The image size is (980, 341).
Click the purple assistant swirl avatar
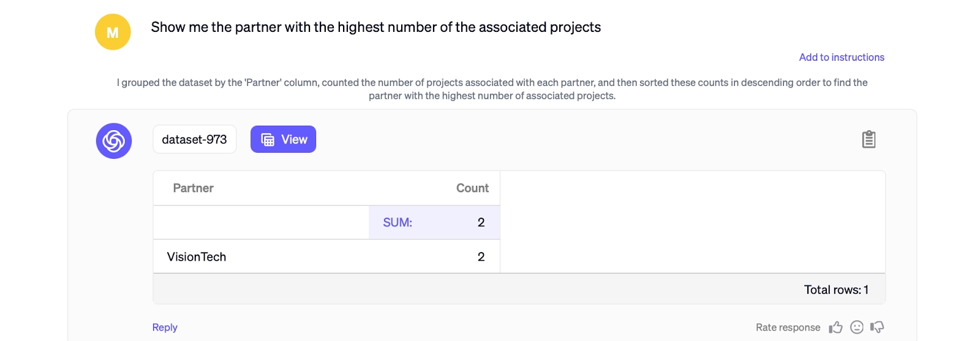(114, 141)
